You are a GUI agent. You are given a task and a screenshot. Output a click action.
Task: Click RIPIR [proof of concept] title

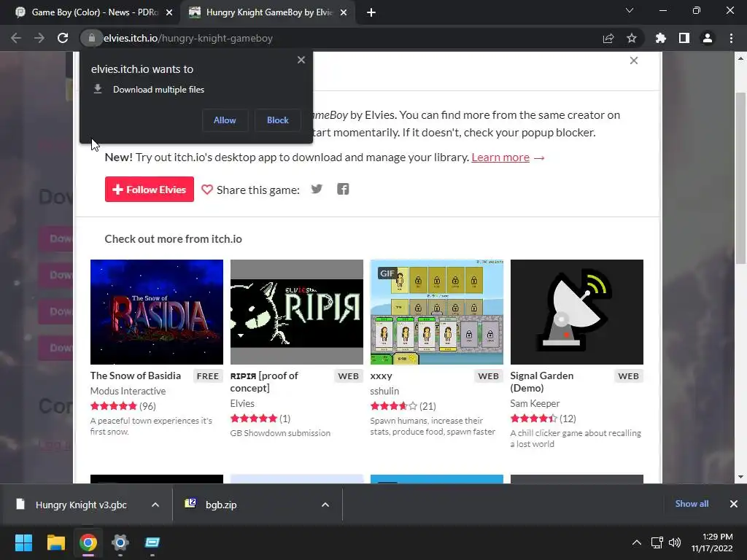pos(264,382)
